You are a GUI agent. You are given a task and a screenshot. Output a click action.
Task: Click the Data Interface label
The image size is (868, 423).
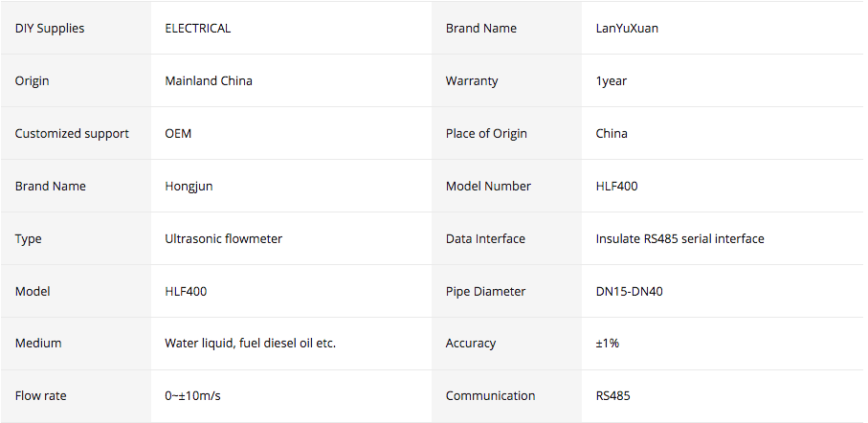tap(485, 239)
